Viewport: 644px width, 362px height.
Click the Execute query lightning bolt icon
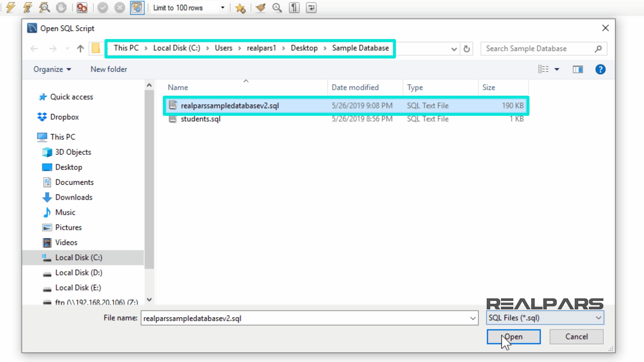tap(11, 7)
